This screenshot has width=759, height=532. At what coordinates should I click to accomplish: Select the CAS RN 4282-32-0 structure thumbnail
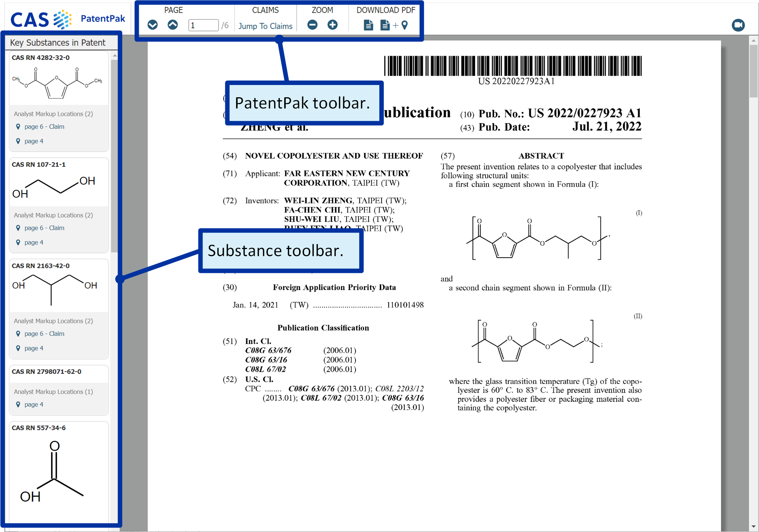click(57, 83)
